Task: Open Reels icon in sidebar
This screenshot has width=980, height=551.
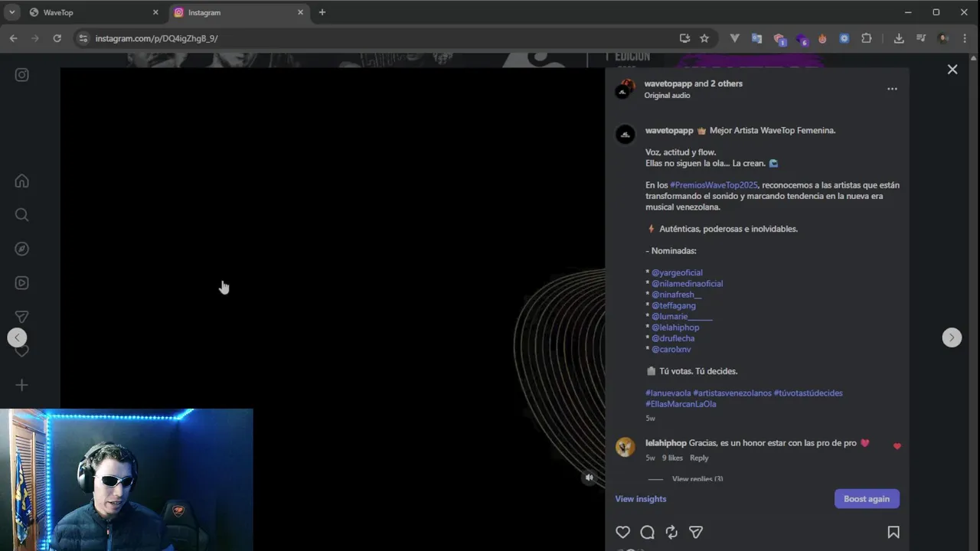Action: point(22,282)
